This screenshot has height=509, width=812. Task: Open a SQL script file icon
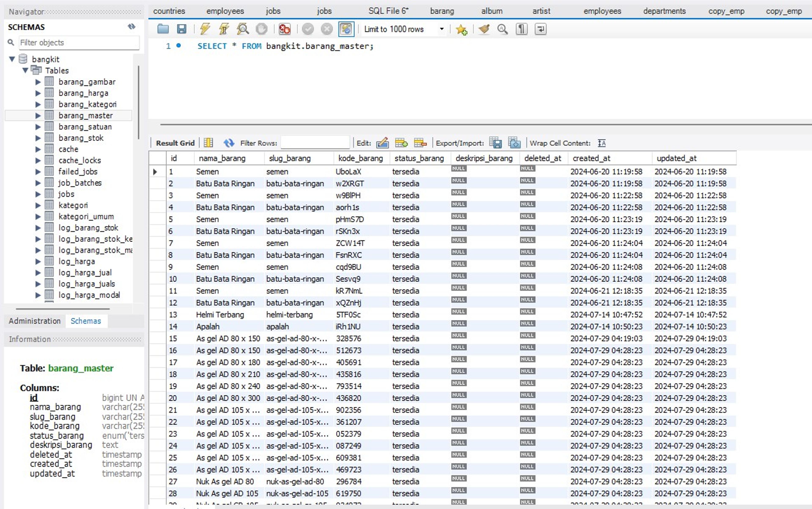coord(163,29)
